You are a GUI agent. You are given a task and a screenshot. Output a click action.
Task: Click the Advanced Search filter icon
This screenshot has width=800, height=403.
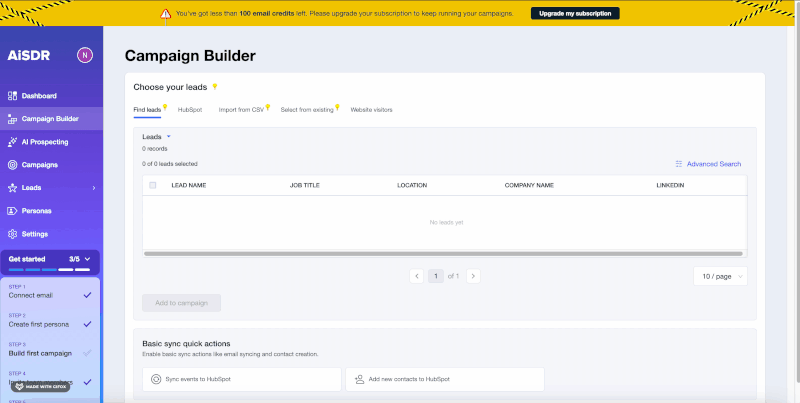tap(679, 164)
